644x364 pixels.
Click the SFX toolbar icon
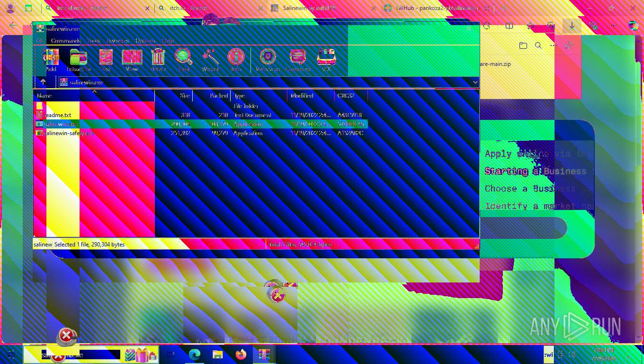(x=326, y=60)
